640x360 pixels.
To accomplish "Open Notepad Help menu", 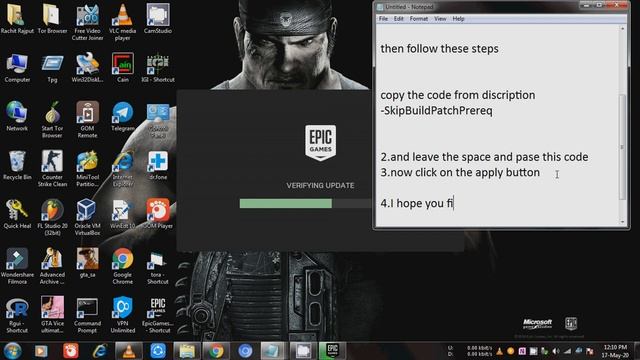I will point(458,19).
